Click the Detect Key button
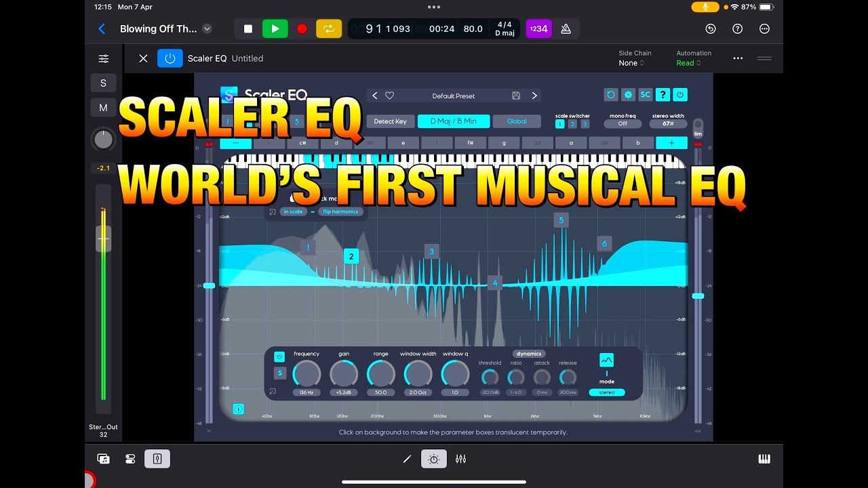The height and width of the screenshot is (488, 868). [x=391, y=121]
